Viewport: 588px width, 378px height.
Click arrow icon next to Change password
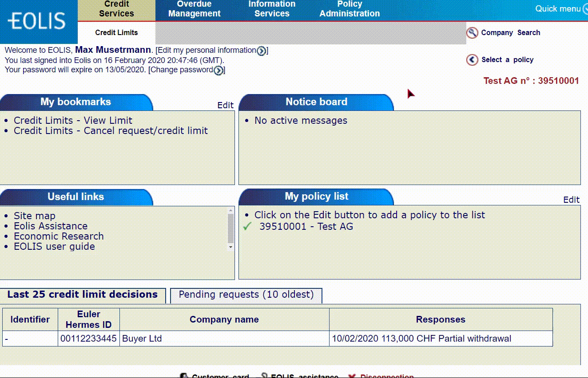point(219,71)
